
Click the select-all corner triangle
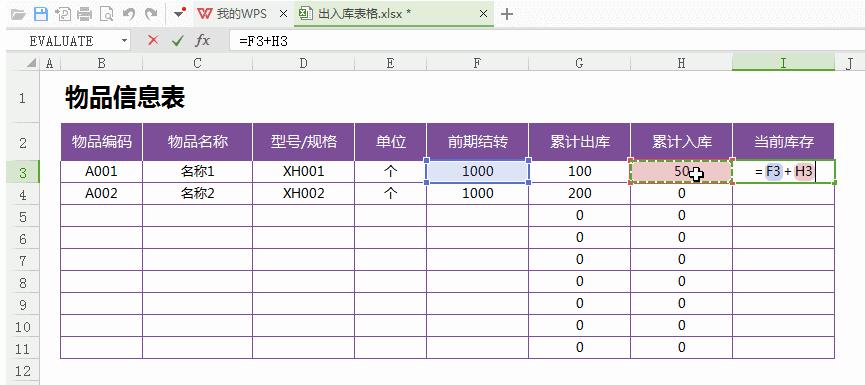pyautogui.click(x=31, y=64)
